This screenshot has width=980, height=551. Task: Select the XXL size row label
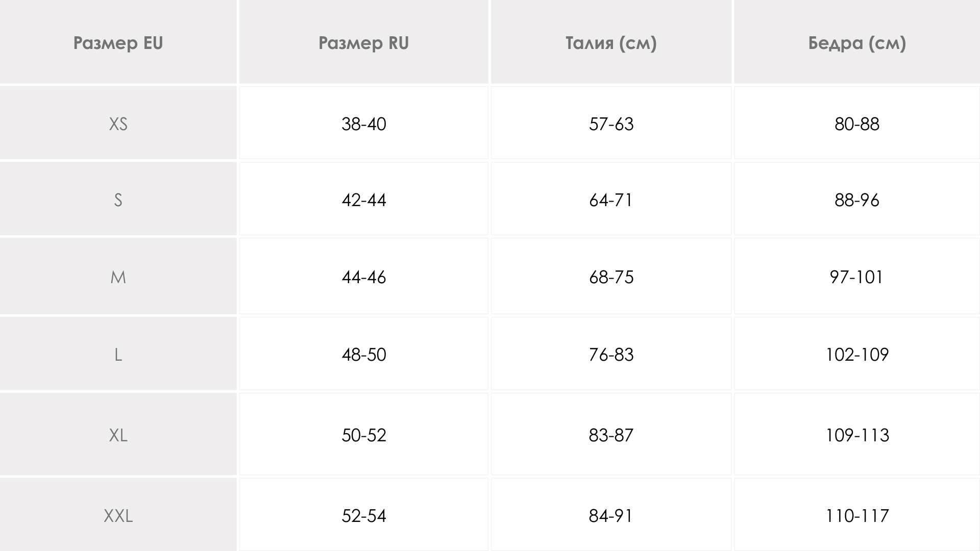point(118,516)
